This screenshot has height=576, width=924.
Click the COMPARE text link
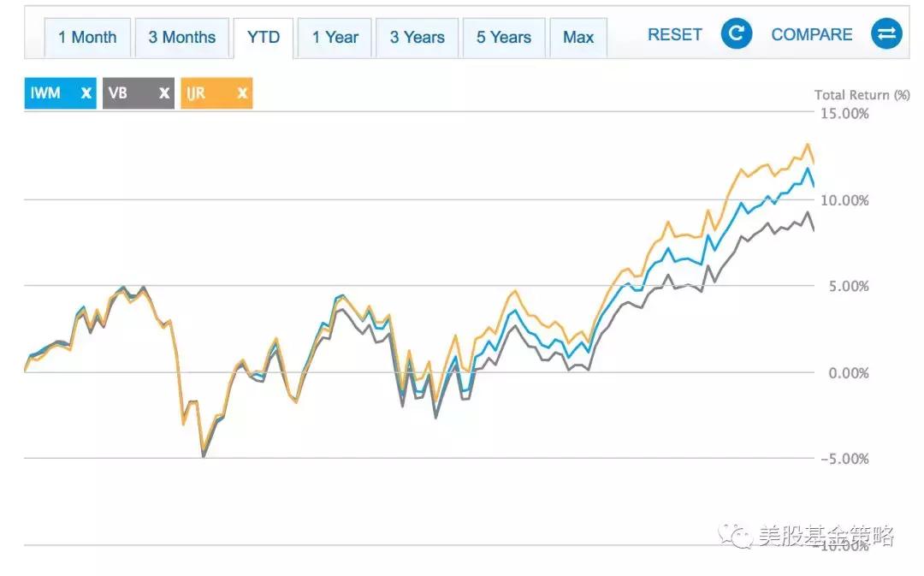(812, 35)
